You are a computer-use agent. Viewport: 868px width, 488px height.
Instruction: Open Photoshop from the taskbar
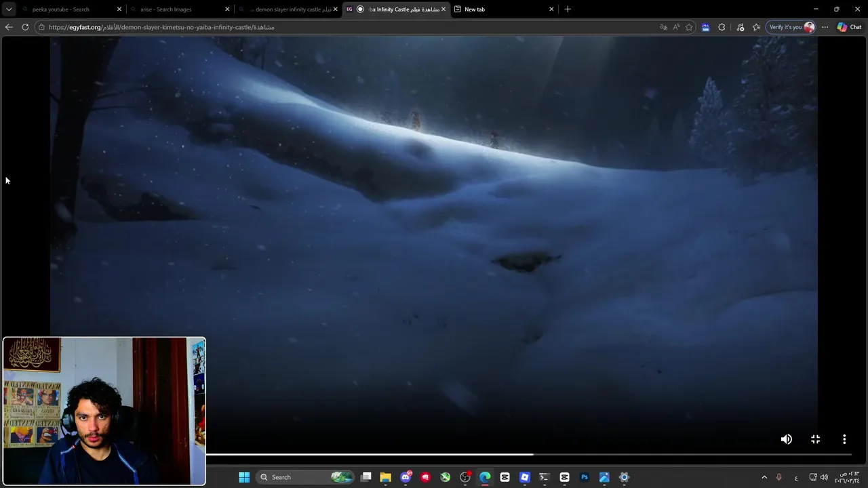point(584,477)
